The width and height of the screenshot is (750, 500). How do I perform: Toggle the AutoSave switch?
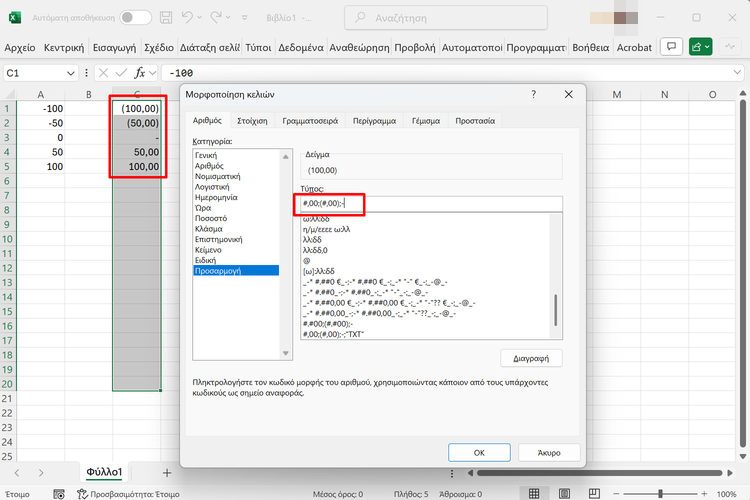pyautogui.click(x=135, y=18)
